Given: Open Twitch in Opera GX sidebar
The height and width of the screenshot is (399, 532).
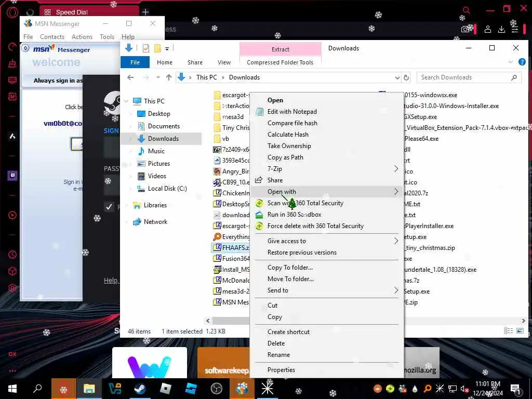Looking at the screenshot, I should 12,176.
